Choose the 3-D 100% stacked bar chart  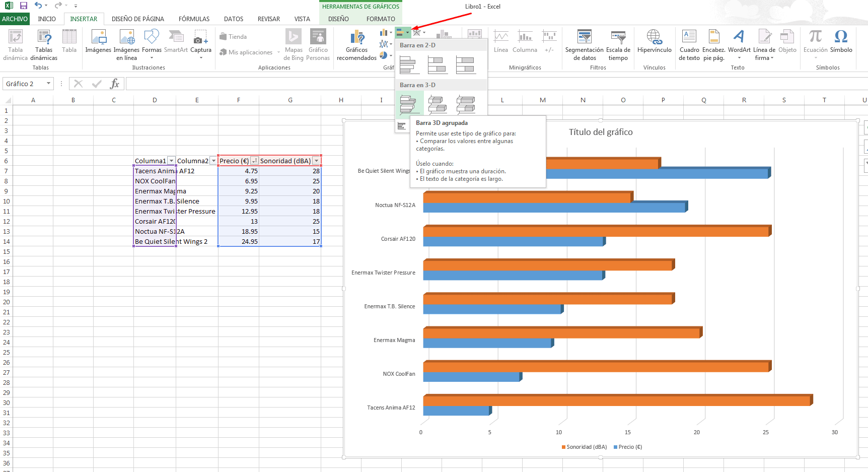pos(465,104)
